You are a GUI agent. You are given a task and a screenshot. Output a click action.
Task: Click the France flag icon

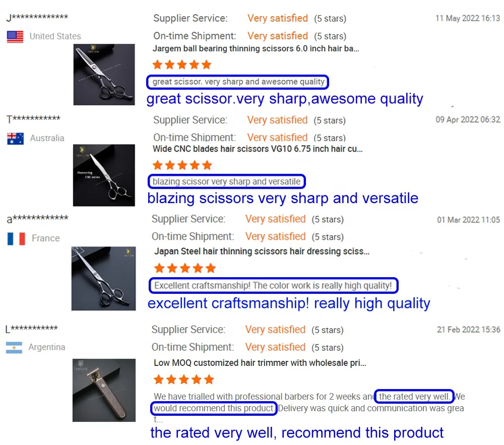(16, 239)
